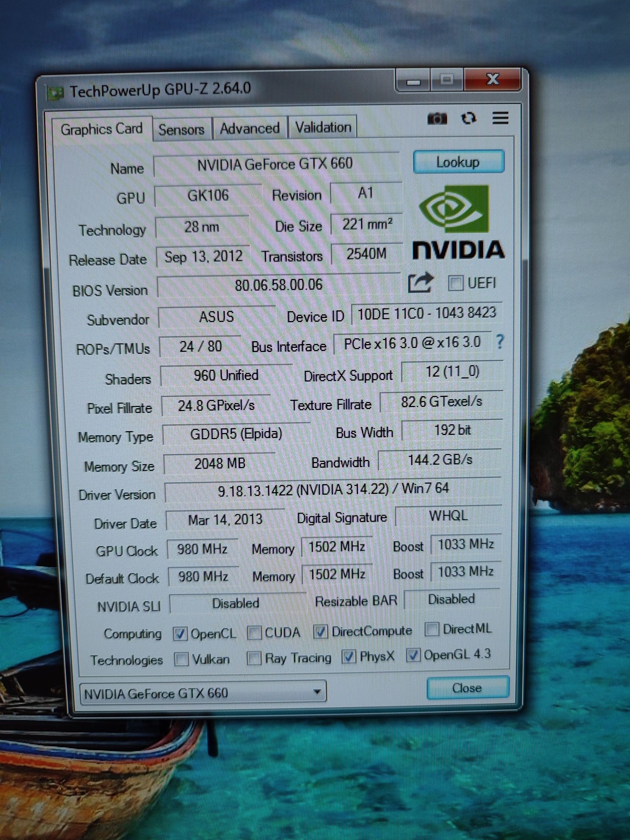
Task: Click the Subvendor value ASUS
Action: [216, 316]
